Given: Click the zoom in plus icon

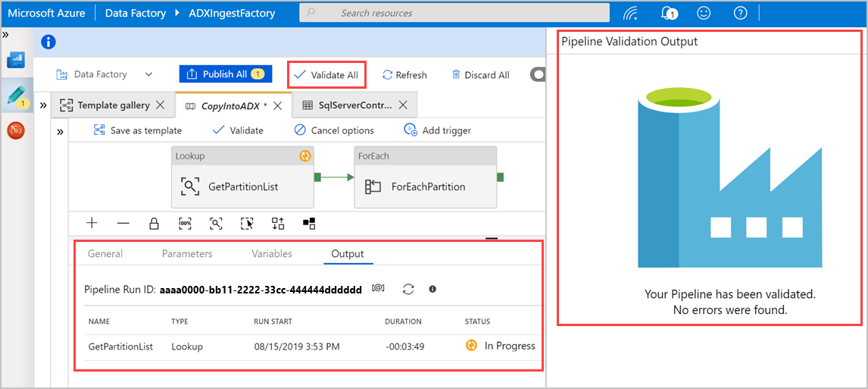Looking at the screenshot, I should tap(92, 223).
